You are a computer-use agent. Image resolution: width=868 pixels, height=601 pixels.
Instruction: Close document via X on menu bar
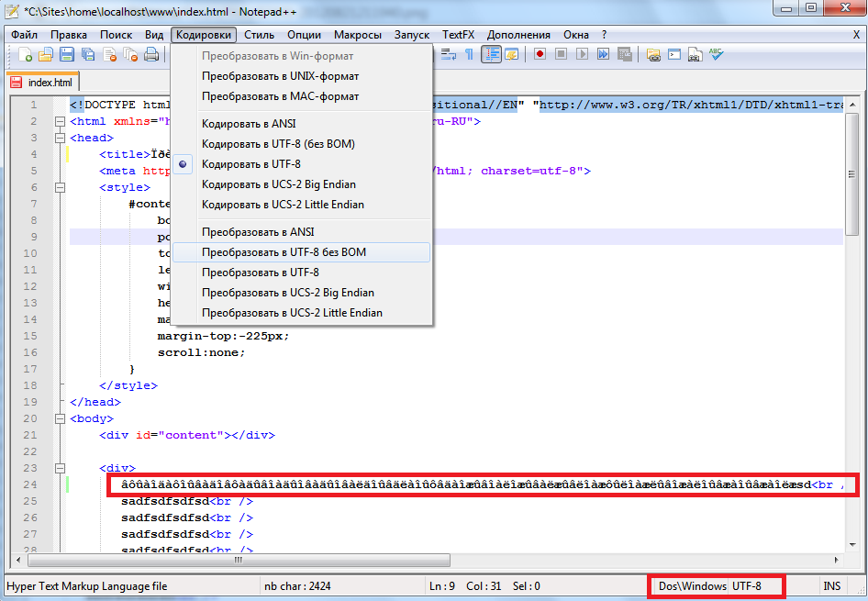[x=856, y=35]
